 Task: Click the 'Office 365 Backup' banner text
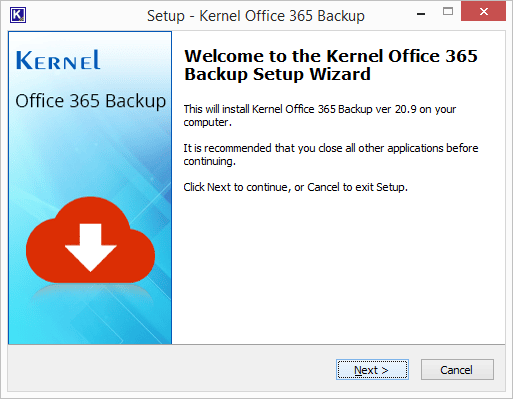click(90, 101)
